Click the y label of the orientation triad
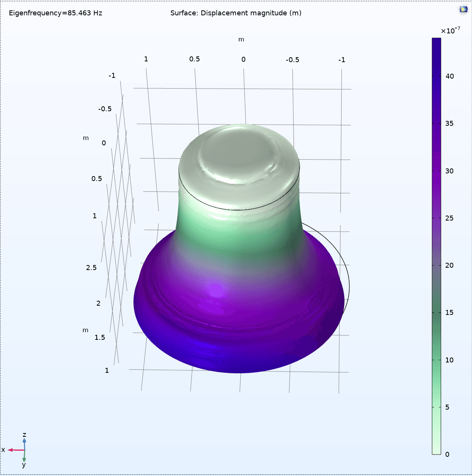The width and height of the screenshot is (472, 476). [23, 464]
